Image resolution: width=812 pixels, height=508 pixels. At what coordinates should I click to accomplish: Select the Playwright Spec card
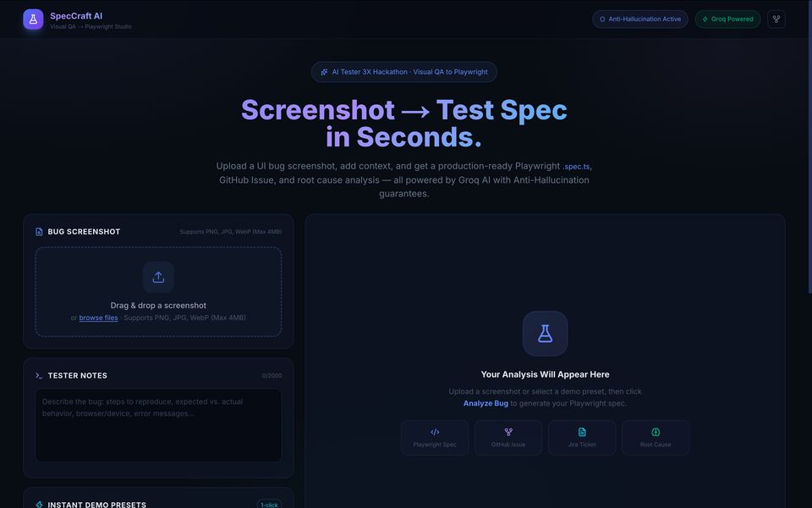click(435, 438)
